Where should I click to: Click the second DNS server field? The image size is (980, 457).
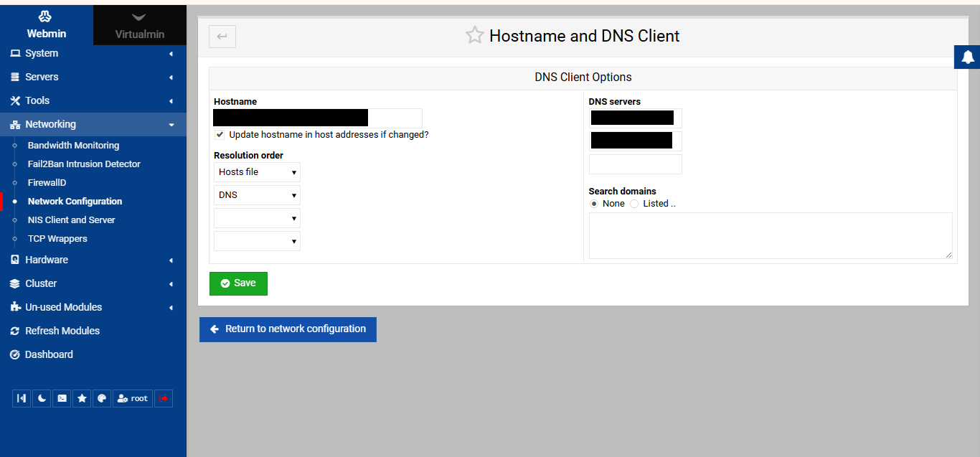636,141
